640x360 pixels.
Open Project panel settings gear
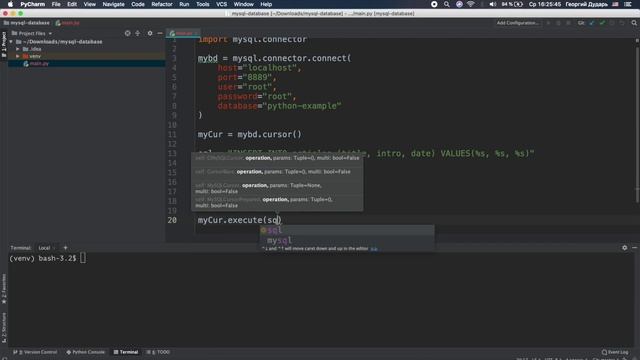[150, 33]
